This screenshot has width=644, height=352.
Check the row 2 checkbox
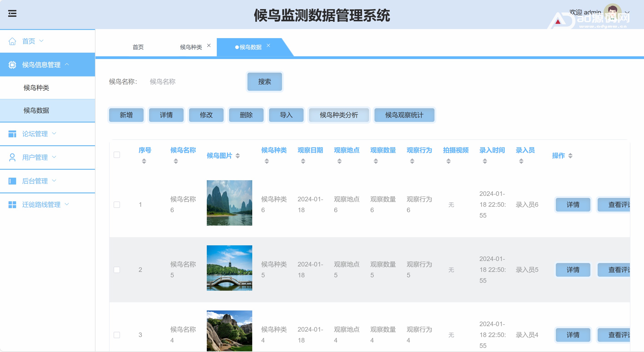click(x=117, y=270)
